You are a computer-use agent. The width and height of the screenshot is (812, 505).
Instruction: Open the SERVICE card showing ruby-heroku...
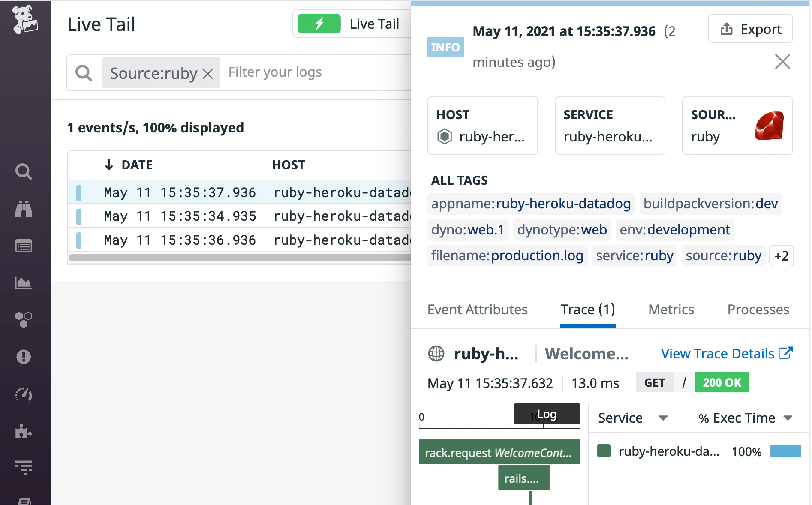pos(610,126)
